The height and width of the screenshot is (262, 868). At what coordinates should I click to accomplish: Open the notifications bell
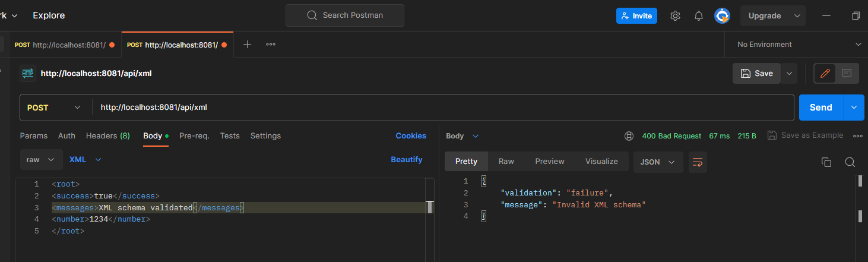pyautogui.click(x=699, y=16)
